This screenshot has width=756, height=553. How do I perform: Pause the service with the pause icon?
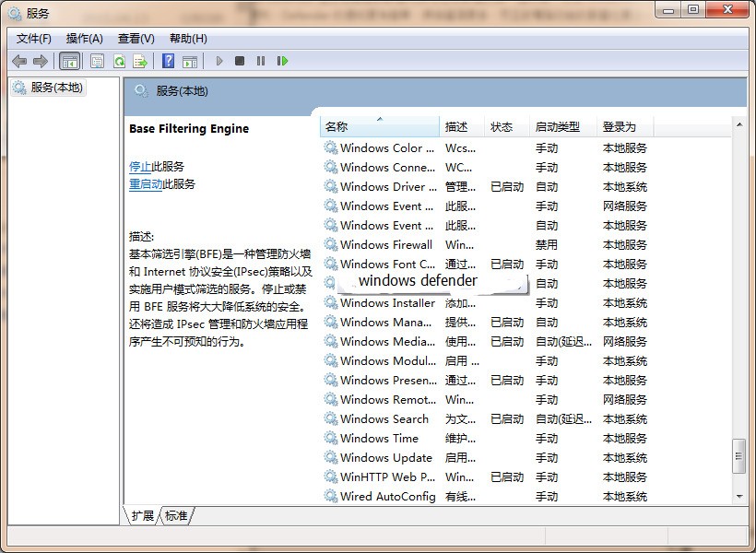261,61
